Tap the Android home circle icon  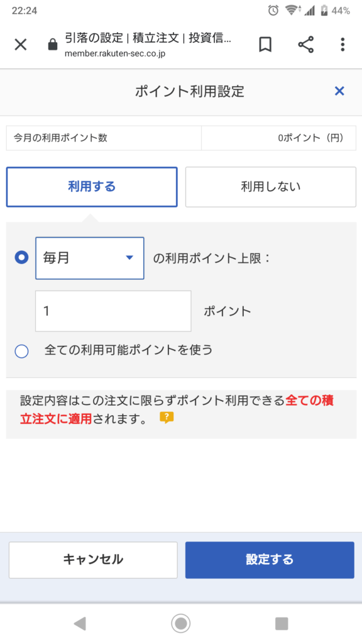click(180, 623)
